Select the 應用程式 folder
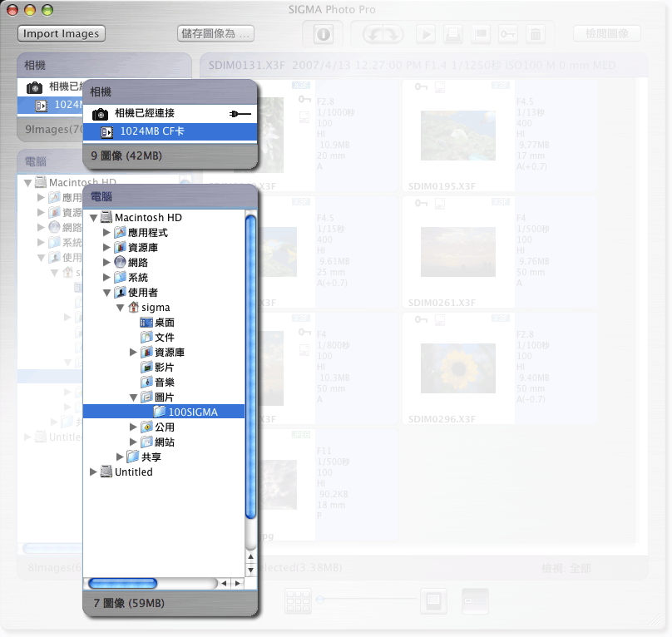The width and height of the screenshot is (672, 637). [148, 233]
